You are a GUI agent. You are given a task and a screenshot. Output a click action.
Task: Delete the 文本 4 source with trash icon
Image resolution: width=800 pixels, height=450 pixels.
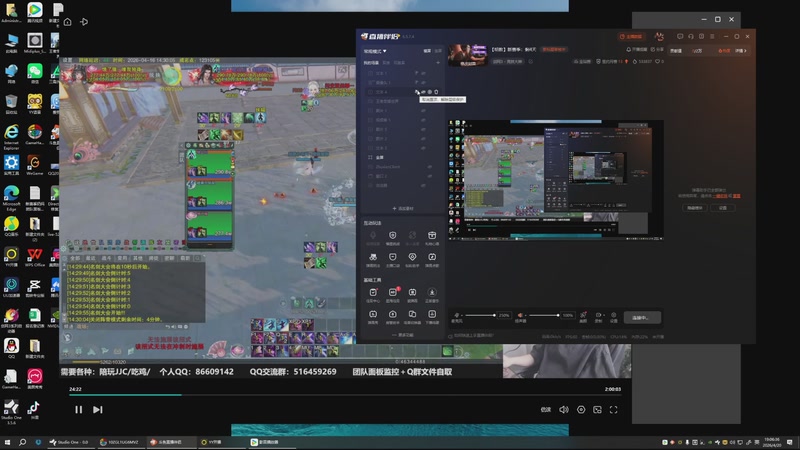436,92
